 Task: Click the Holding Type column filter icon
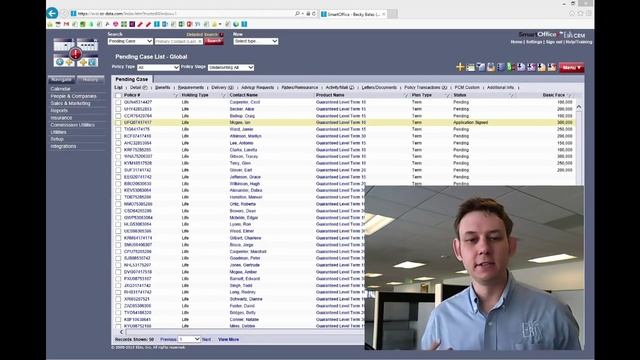[223, 95]
